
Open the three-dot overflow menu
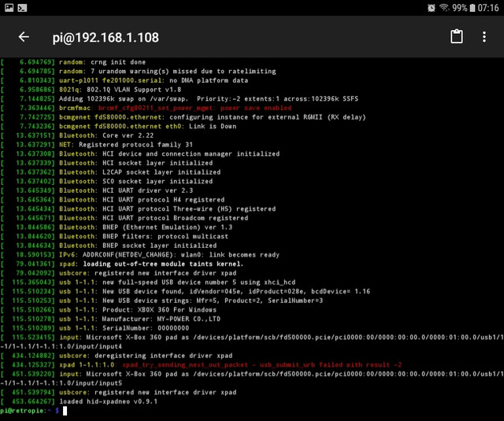tap(484, 37)
